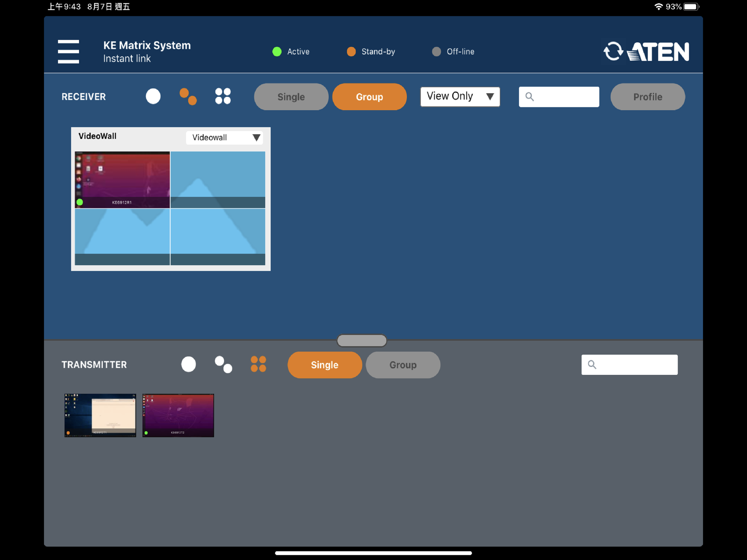Switch transmitter list to Single mode
Viewport: 747px width, 560px height.
(x=325, y=365)
